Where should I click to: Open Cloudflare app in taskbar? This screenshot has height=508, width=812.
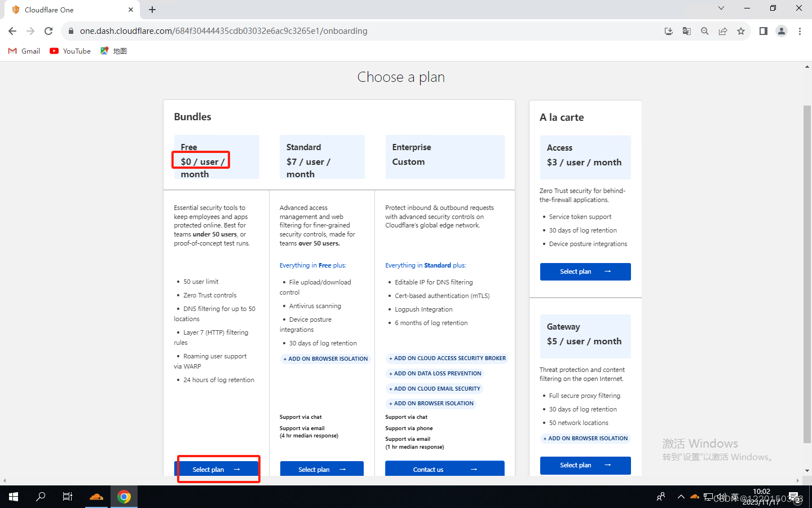(96, 497)
